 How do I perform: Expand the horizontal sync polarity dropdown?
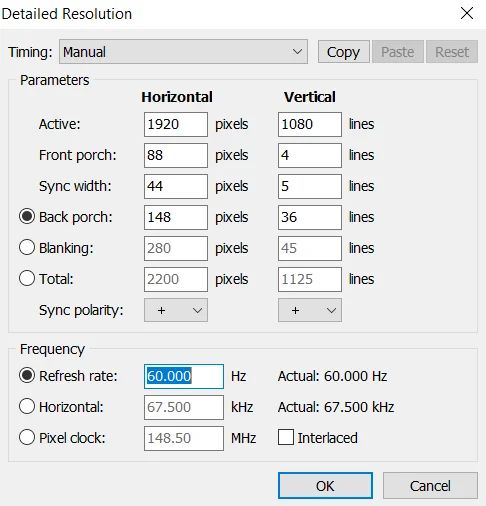point(176,310)
